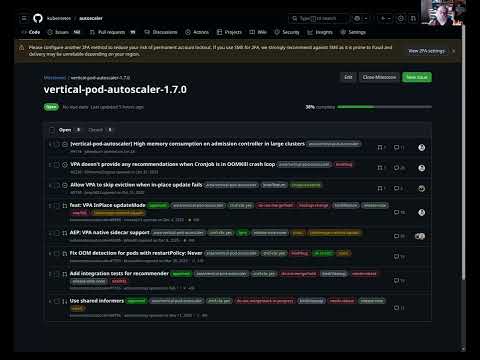Switch to the Settings tab

click(x=353, y=32)
